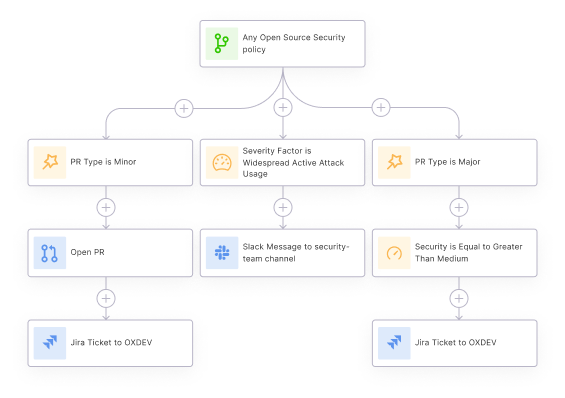Image resolution: width=565 pixels, height=398 pixels.
Task: Add step above Slack Message node
Action: 283,207
